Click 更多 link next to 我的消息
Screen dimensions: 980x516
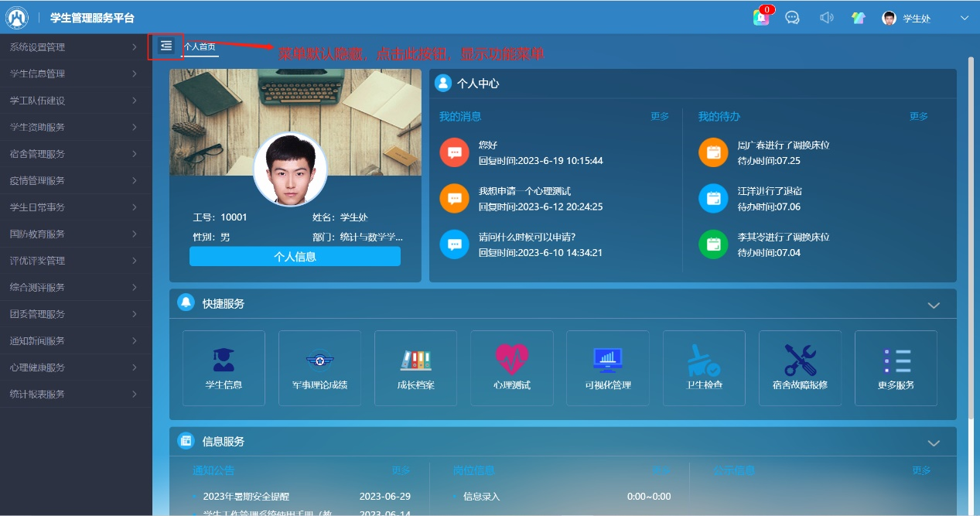pyautogui.click(x=659, y=117)
